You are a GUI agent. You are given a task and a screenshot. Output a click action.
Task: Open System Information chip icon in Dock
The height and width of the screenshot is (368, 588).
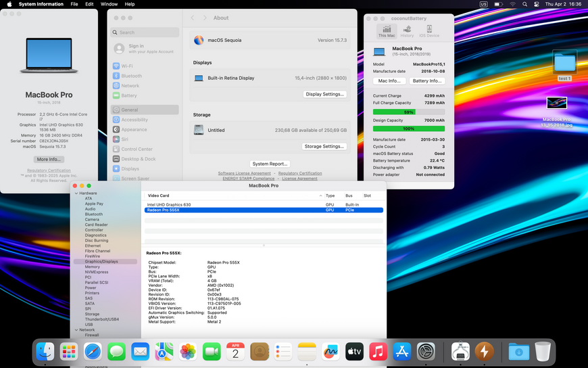click(x=460, y=352)
